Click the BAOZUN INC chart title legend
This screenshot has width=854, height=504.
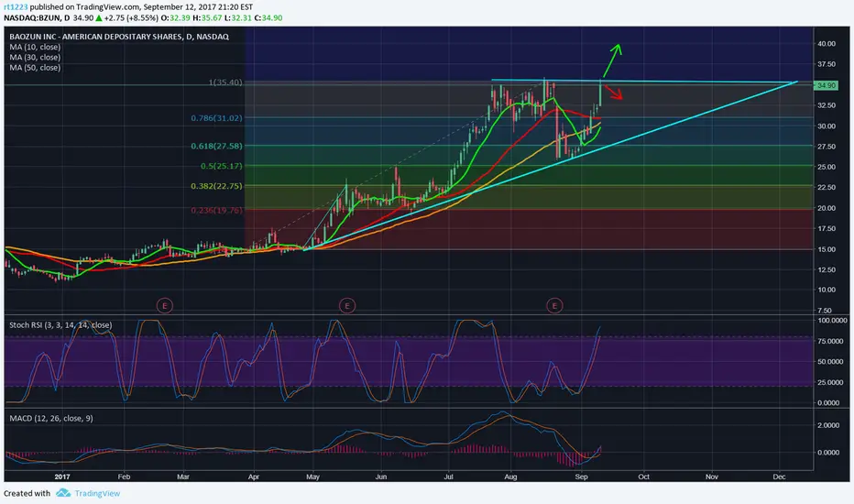(x=119, y=37)
